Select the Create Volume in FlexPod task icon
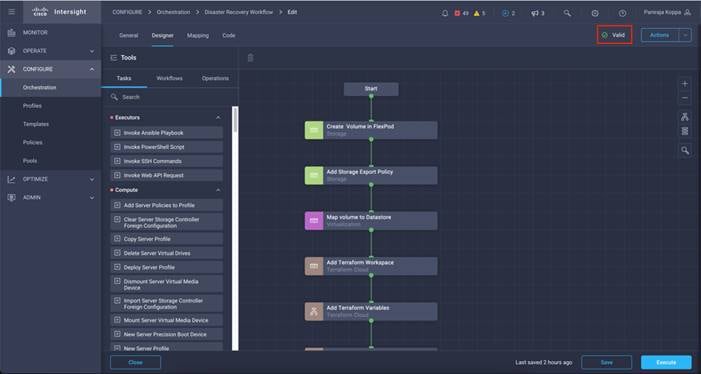Viewport: 701px width, 374px height. pos(314,130)
